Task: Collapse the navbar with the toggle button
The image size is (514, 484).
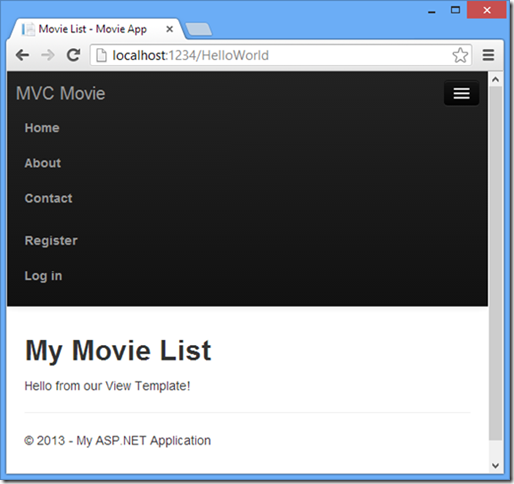Action: click(461, 93)
